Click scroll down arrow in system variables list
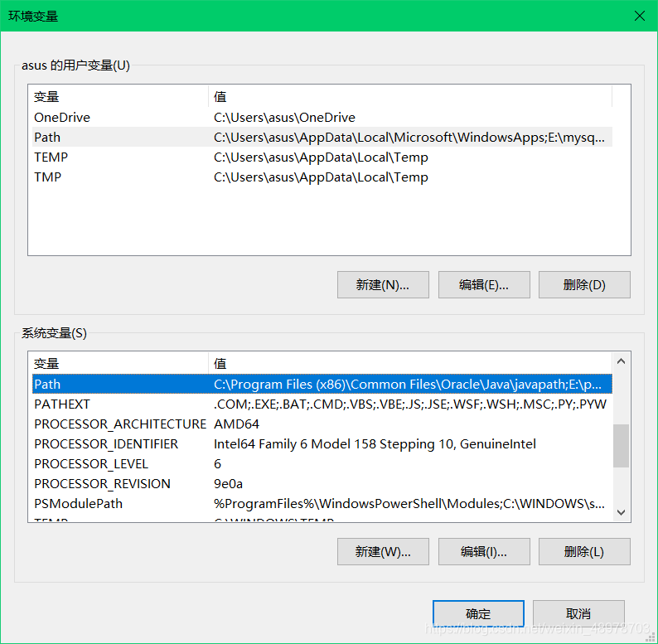The height and width of the screenshot is (644, 658). coord(621,512)
